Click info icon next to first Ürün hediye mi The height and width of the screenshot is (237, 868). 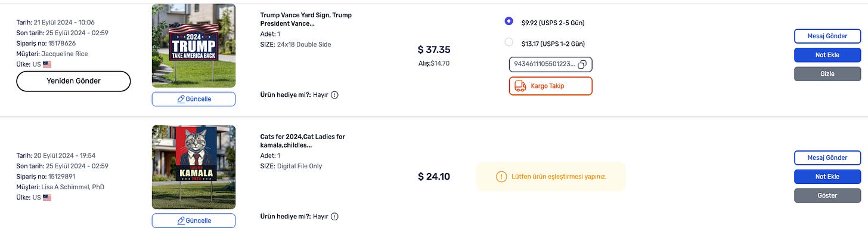coord(334,95)
